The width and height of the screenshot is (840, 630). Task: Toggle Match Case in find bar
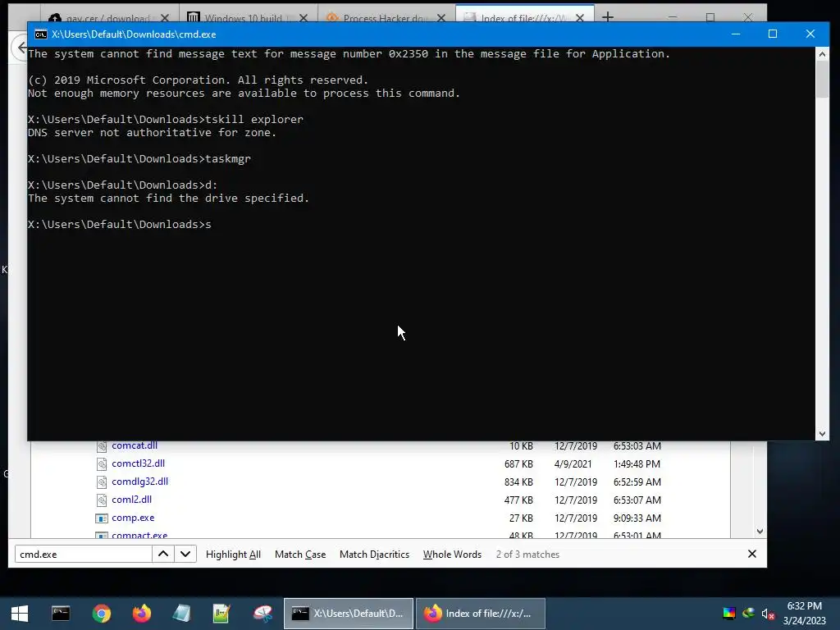click(300, 555)
